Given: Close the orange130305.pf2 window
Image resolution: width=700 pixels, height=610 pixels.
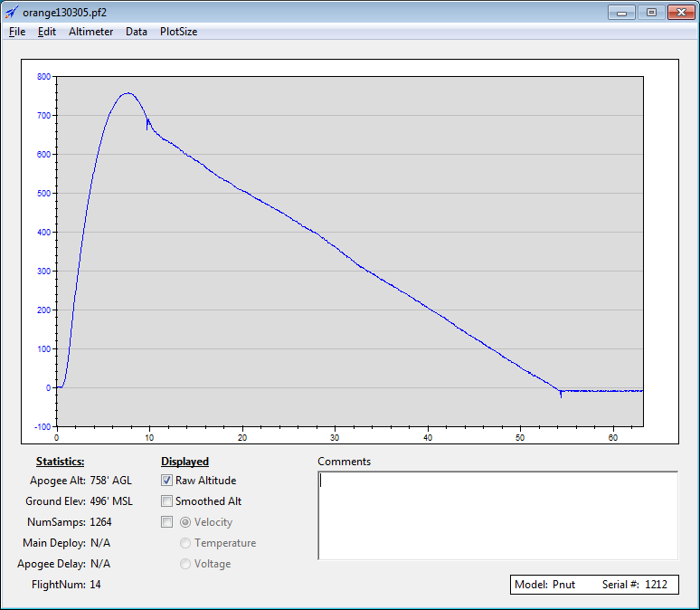Looking at the screenshot, I should coord(681,13).
